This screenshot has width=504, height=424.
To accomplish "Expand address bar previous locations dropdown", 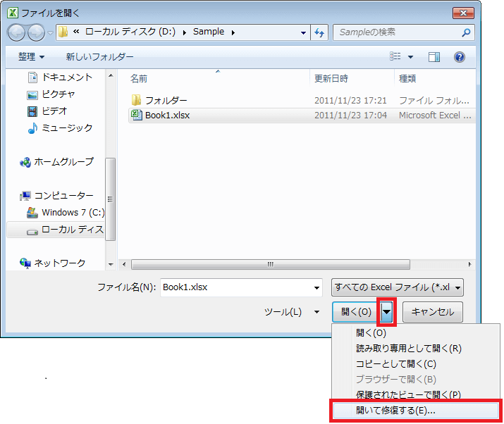I will 303,33.
